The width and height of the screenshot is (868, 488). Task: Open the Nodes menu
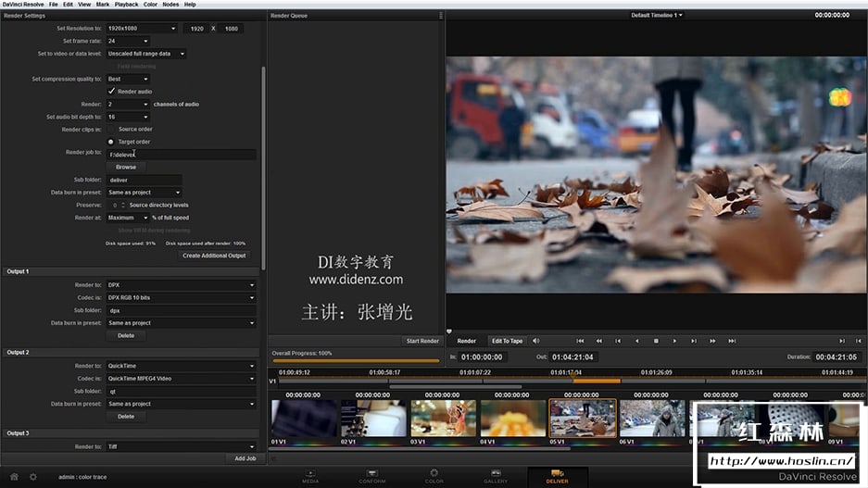pos(170,4)
